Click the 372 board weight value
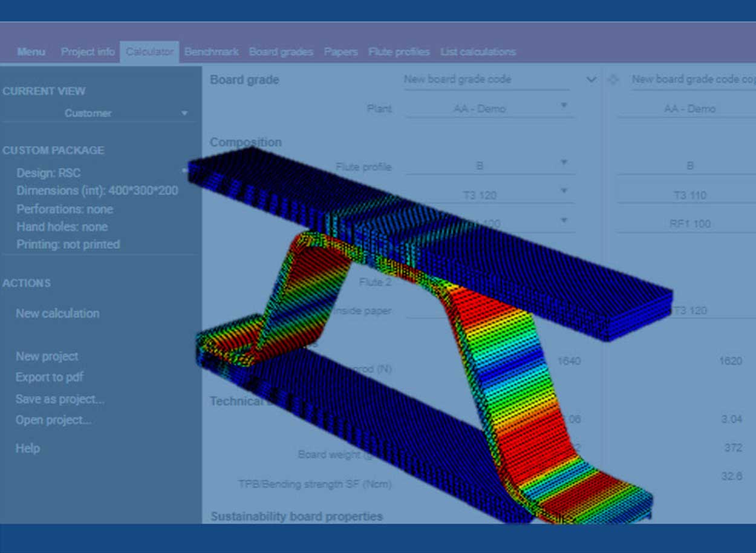756x553 pixels. [733, 448]
